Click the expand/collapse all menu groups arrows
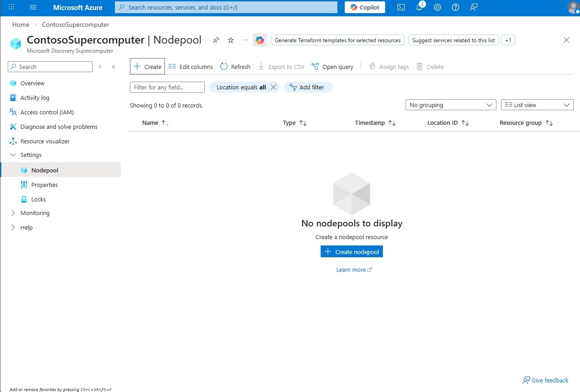 (100, 67)
